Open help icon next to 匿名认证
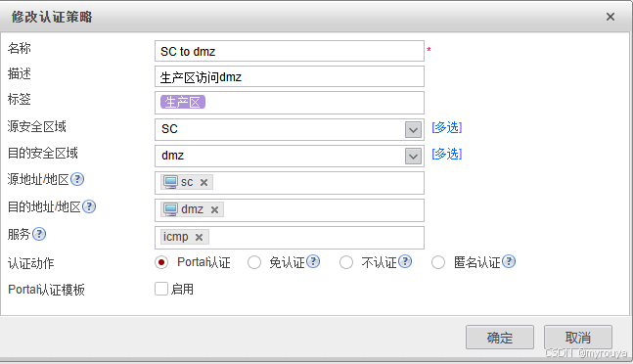This screenshot has height=364, width=633. [x=509, y=262]
